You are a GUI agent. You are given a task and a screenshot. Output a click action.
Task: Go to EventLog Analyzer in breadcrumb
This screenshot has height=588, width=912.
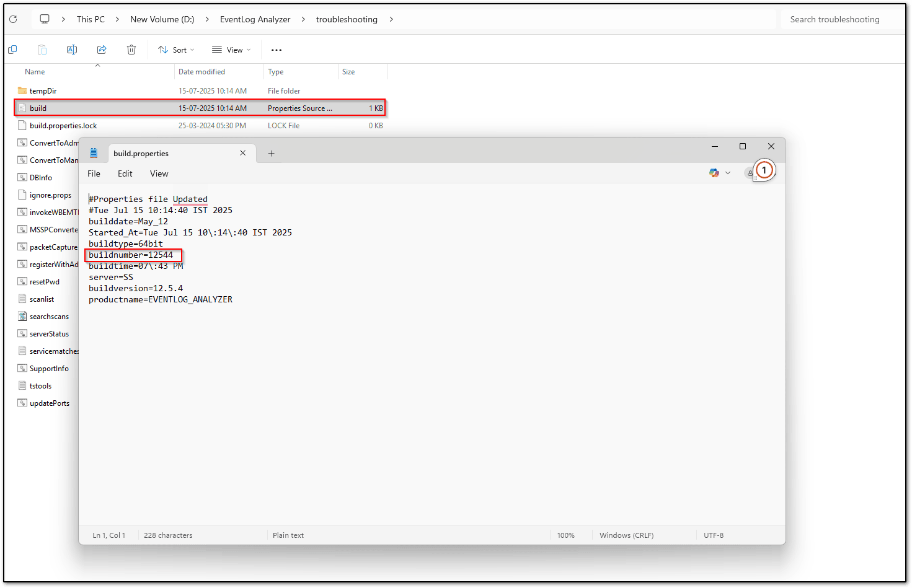[x=255, y=19]
